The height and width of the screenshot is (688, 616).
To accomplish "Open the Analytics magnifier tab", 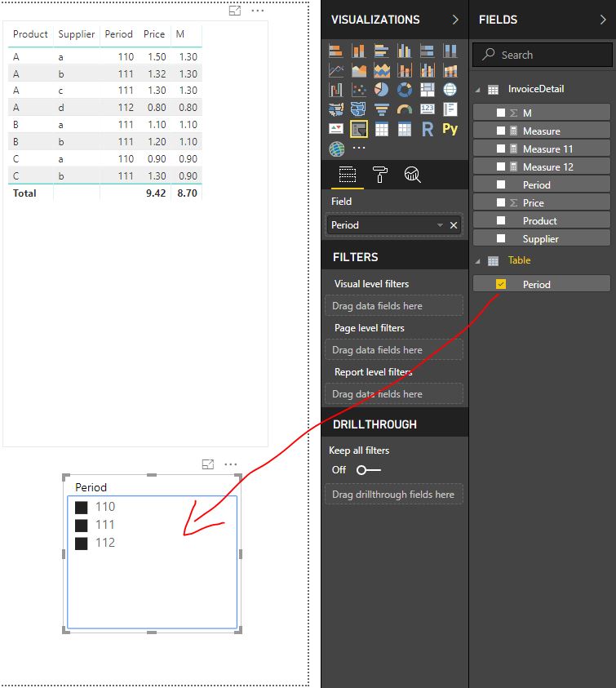I will coord(412,175).
